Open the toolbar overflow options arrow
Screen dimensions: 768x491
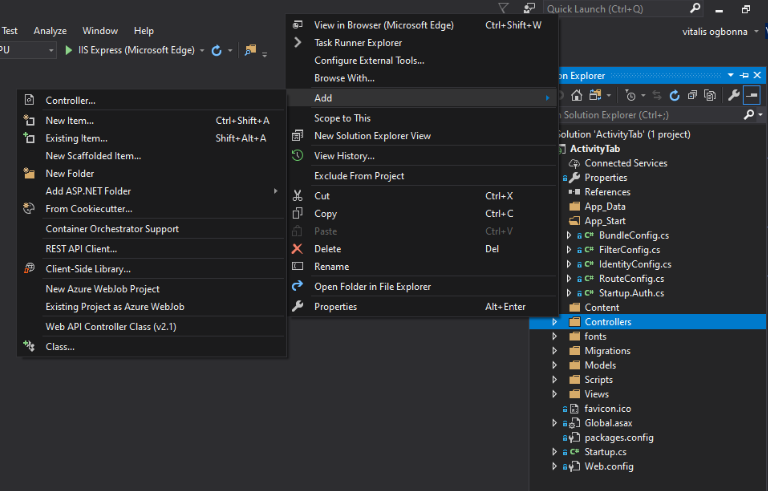tap(264, 54)
